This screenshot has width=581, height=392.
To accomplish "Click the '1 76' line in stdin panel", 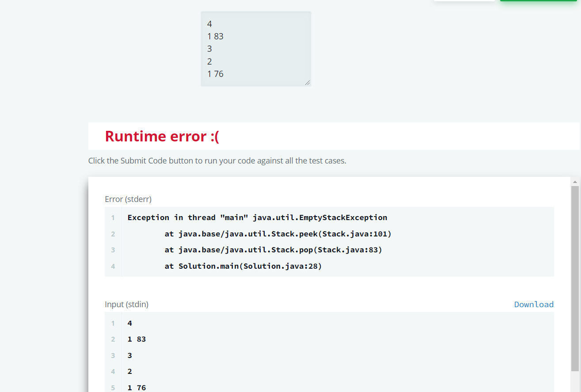I will click(137, 388).
